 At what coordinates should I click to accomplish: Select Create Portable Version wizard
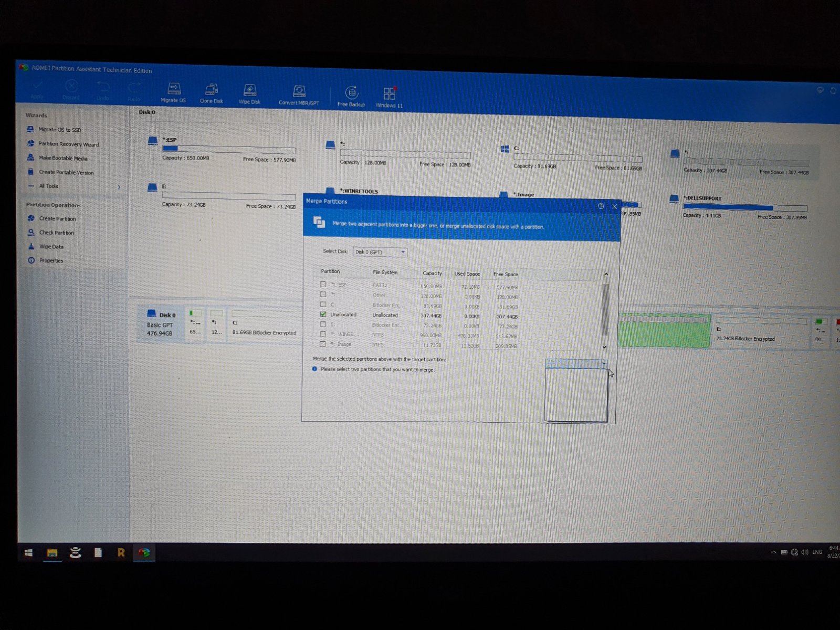[x=60, y=172]
